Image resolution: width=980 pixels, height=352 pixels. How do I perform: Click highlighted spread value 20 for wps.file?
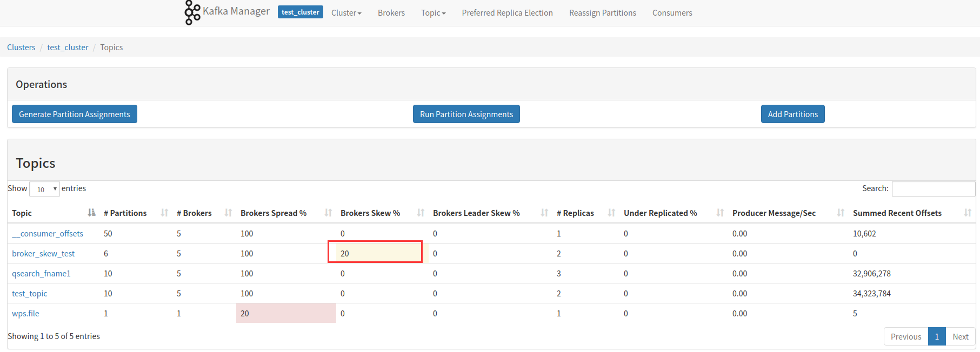tap(245, 313)
